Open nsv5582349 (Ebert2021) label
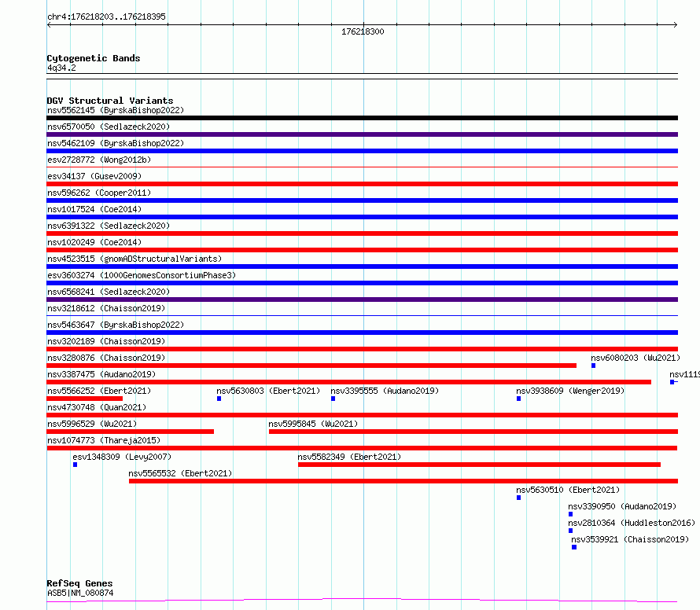 (x=349, y=457)
